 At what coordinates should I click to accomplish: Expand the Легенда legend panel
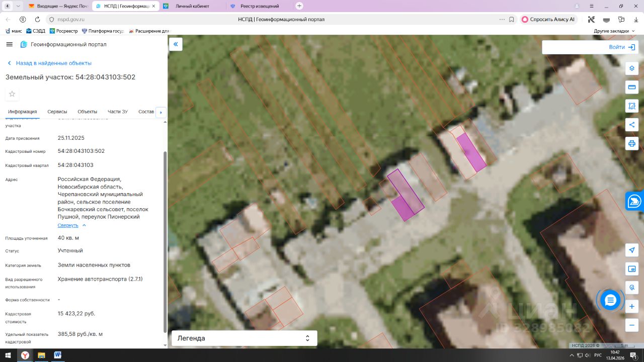tap(245, 338)
